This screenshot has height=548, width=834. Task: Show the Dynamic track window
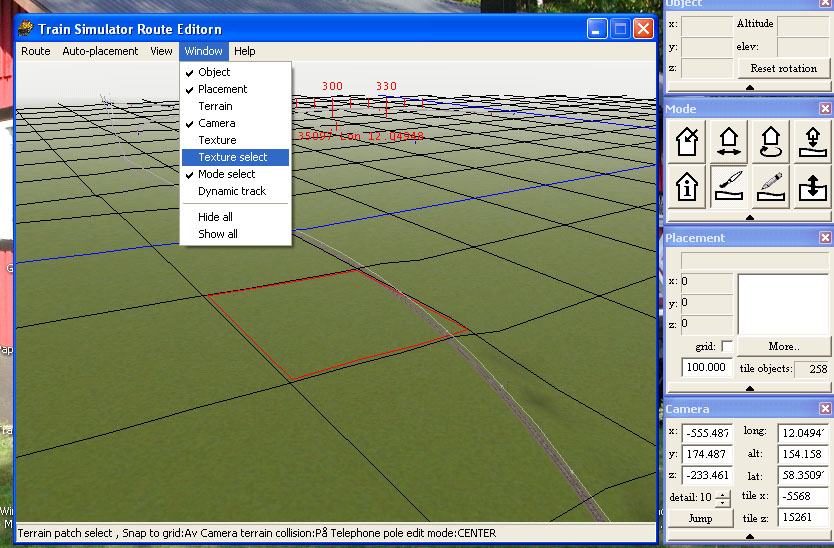click(x=235, y=191)
